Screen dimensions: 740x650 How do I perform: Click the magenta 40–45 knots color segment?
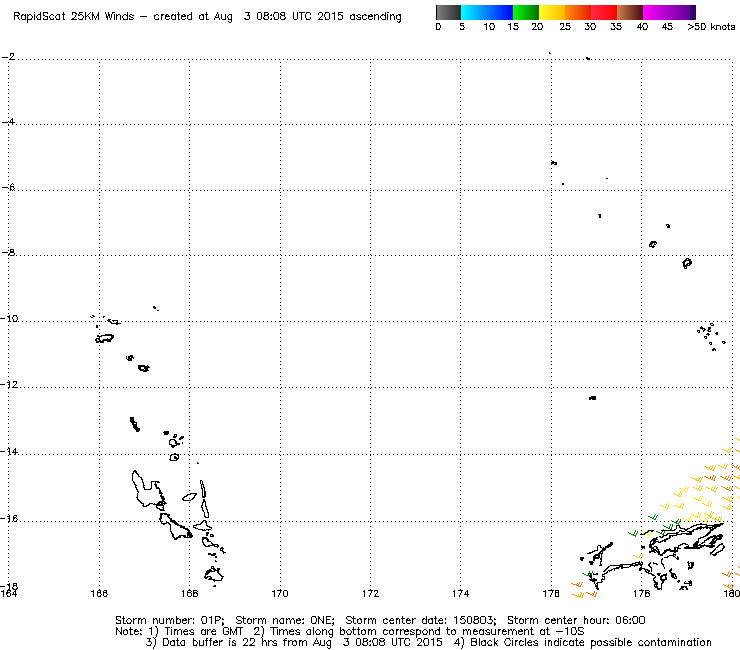pos(656,12)
